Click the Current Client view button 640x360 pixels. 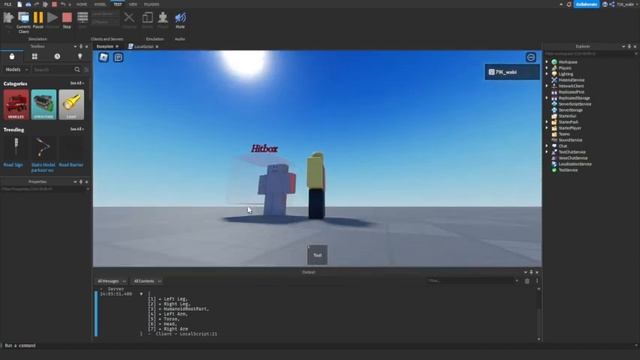tap(24, 22)
